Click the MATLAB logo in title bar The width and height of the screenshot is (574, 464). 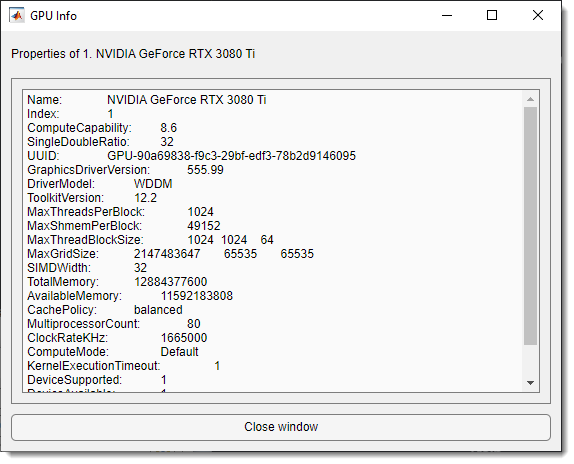pyautogui.click(x=16, y=16)
